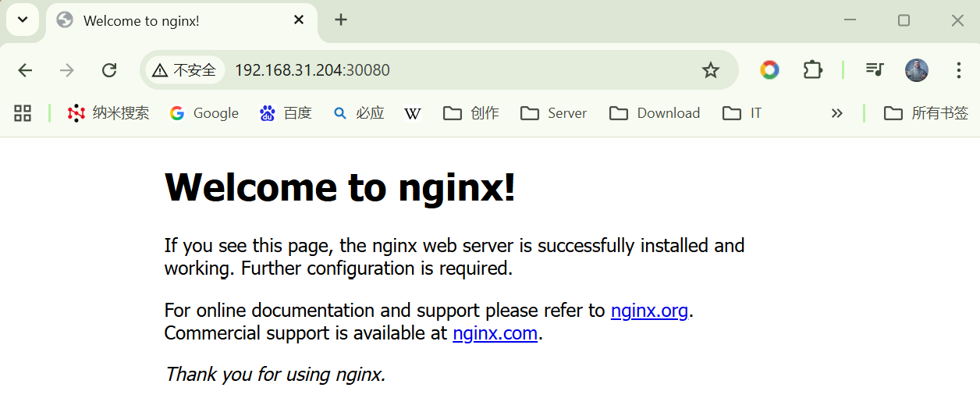Follow the nginx.org link
Screen dimensions: 980x416
649,311
